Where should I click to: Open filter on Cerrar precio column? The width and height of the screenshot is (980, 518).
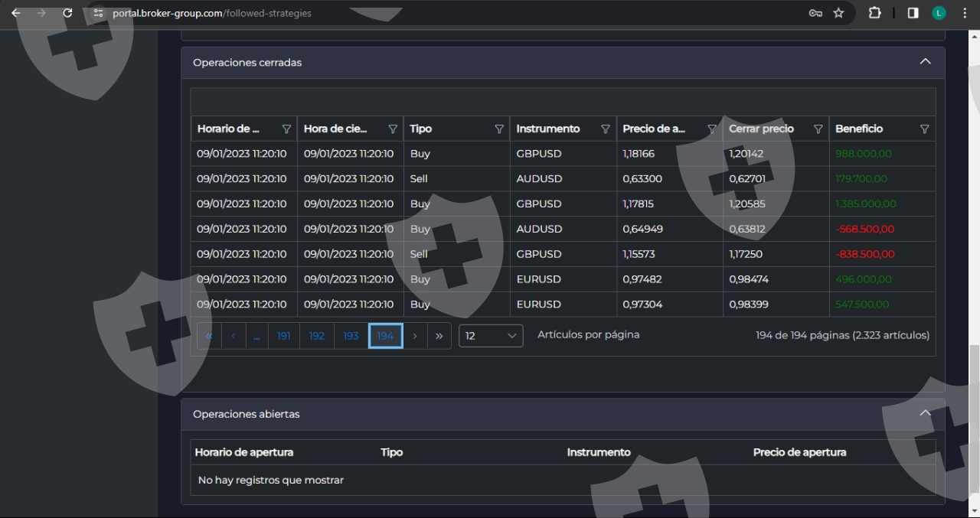tap(818, 129)
